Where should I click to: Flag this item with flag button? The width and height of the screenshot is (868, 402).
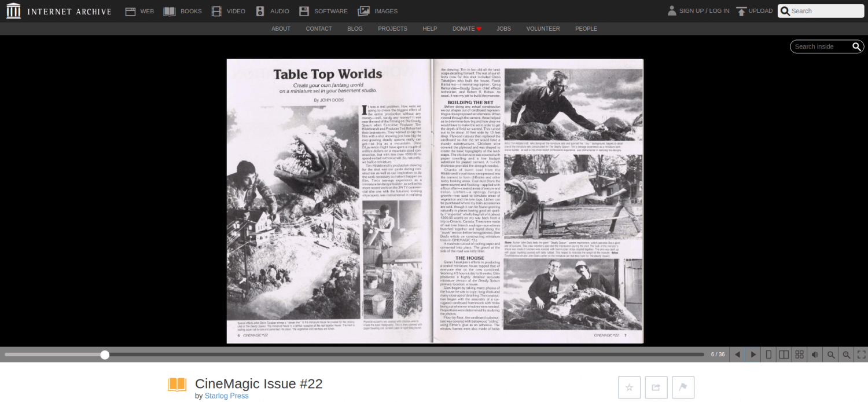click(683, 388)
